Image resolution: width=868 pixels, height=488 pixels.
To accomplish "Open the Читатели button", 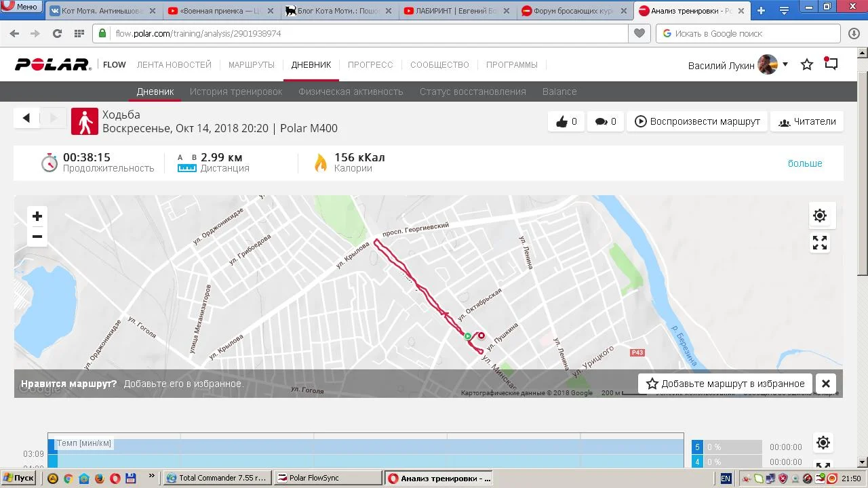I will 807,121.
